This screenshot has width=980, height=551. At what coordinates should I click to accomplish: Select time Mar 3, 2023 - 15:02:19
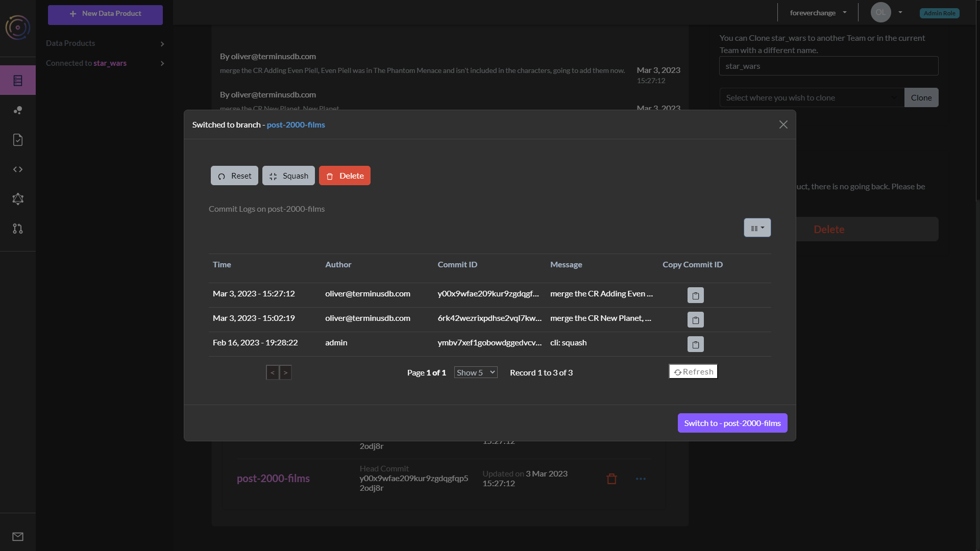point(254,318)
